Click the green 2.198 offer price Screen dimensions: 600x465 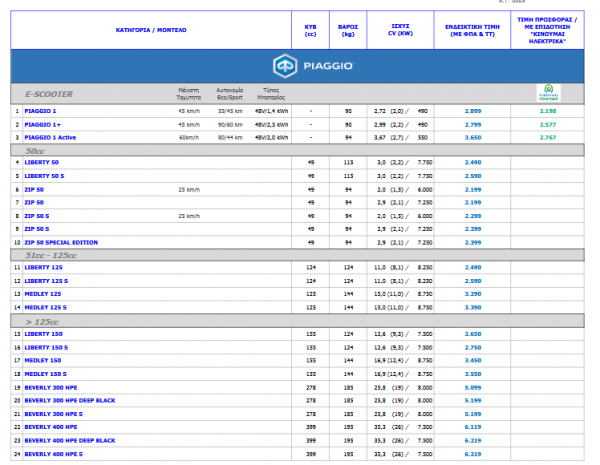[548, 111]
